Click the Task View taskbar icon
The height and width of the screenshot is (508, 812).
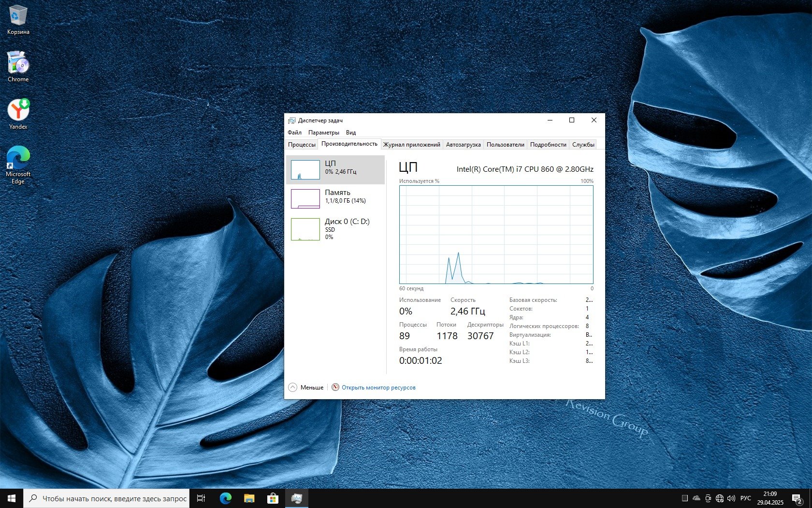pos(201,498)
